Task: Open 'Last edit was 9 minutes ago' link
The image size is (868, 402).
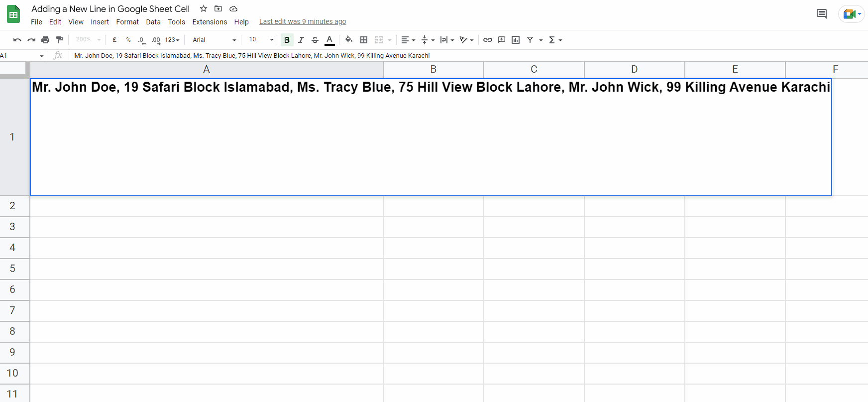Action: (x=303, y=21)
